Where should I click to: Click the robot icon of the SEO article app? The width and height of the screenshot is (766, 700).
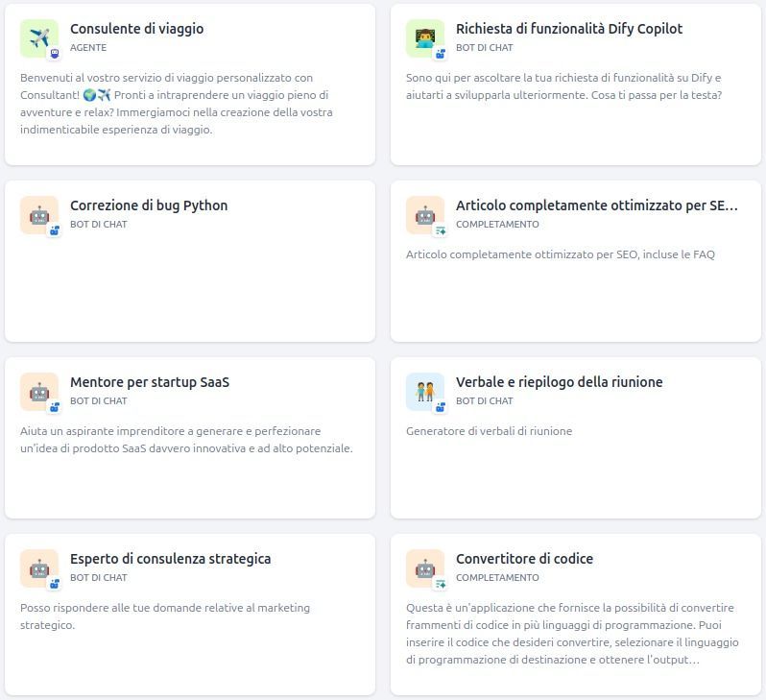click(424, 214)
